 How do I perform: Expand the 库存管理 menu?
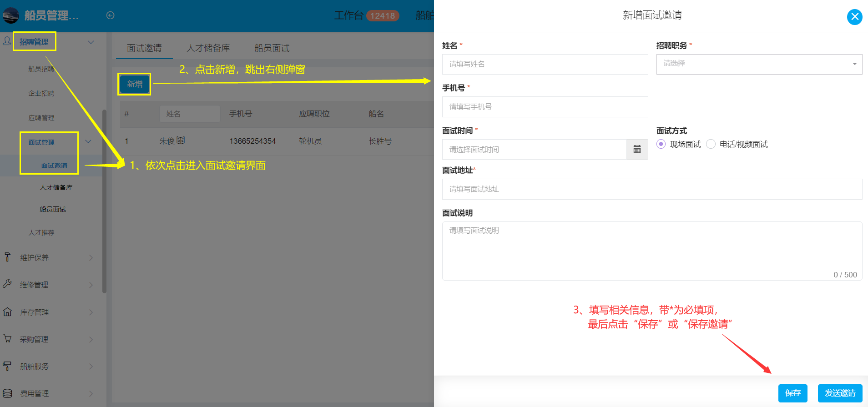pyautogui.click(x=91, y=312)
